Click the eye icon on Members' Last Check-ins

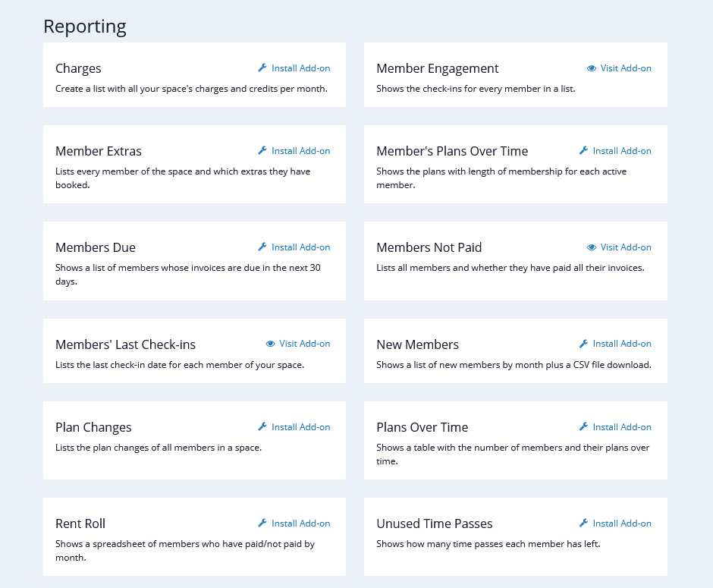click(x=270, y=343)
